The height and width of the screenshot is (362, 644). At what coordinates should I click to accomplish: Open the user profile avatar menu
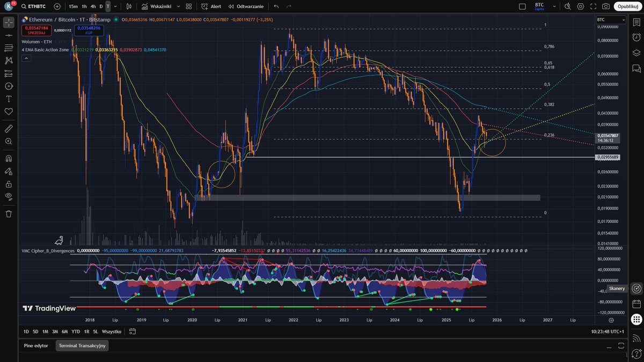(x=9, y=6)
